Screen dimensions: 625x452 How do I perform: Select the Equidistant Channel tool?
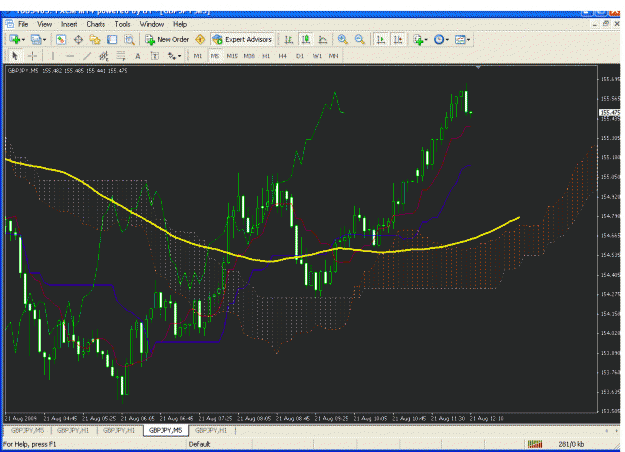pos(104,56)
